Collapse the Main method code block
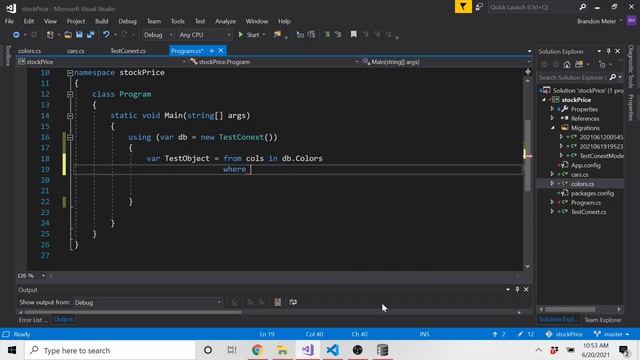This screenshot has height=360, width=640. tap(70, 116)
